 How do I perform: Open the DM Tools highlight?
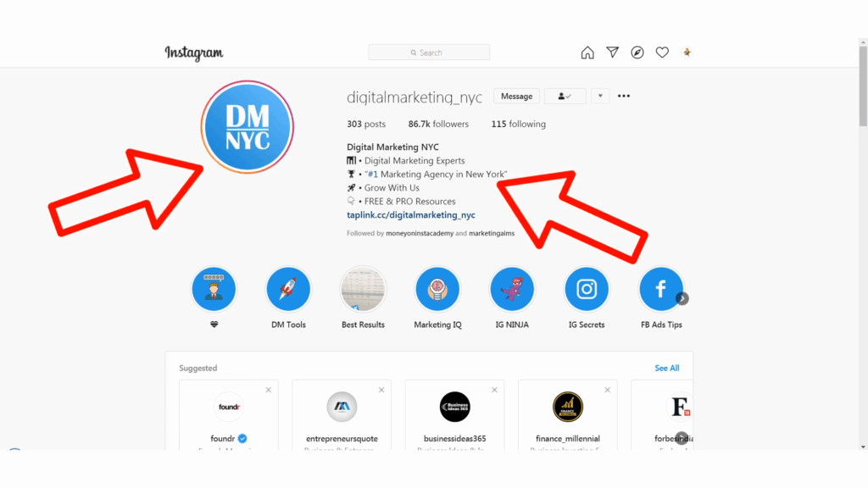coord(288,290)
